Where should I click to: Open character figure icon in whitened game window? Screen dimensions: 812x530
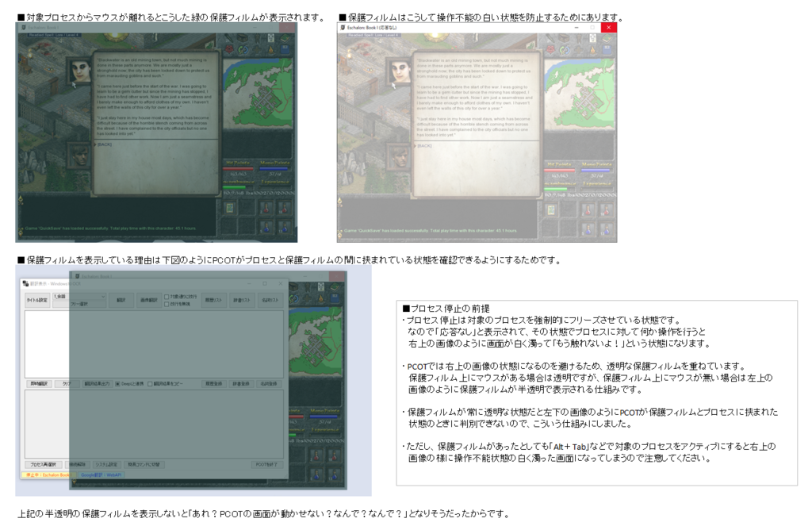pos(579,39)
